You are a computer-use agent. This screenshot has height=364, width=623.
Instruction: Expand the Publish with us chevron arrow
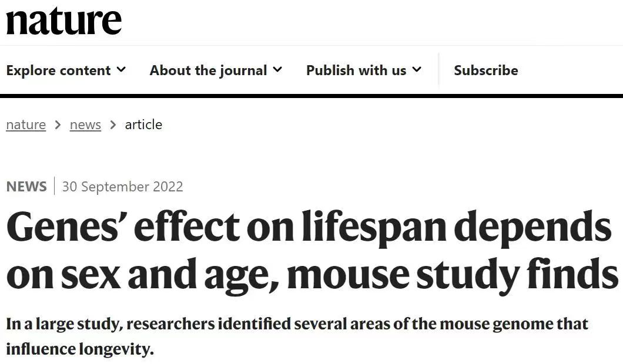coord(417,70)
